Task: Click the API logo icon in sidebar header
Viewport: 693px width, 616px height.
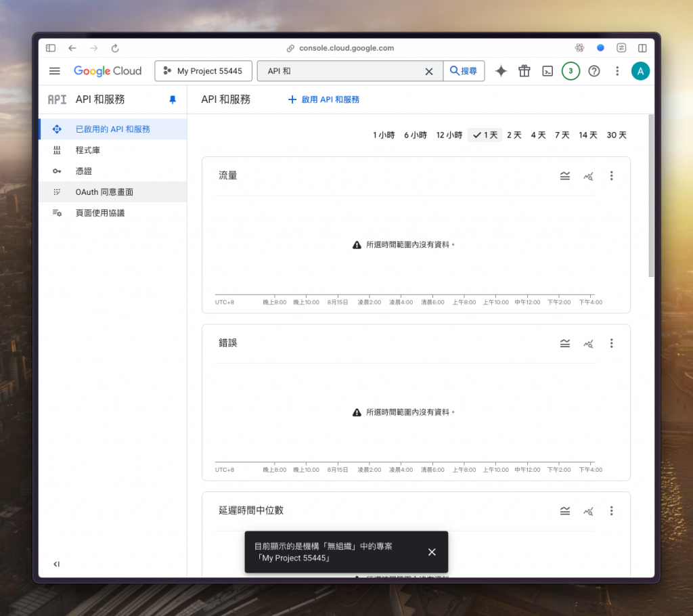Action: (x=57, y=100)
